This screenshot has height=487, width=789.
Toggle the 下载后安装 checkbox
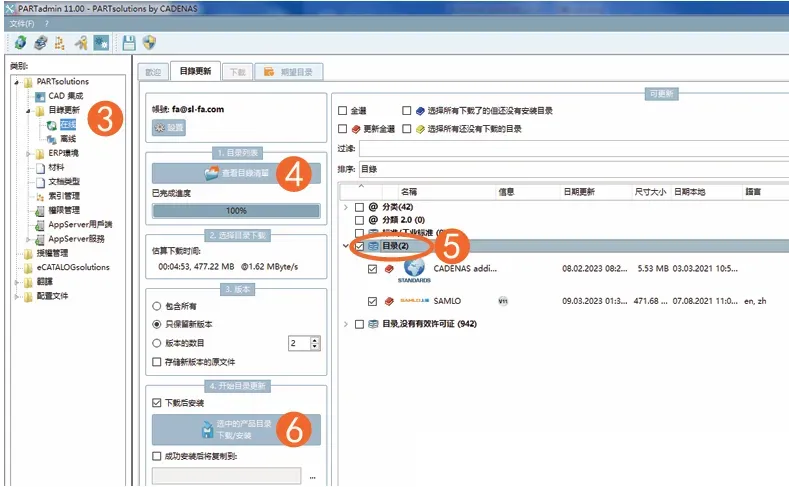[156, 403]
